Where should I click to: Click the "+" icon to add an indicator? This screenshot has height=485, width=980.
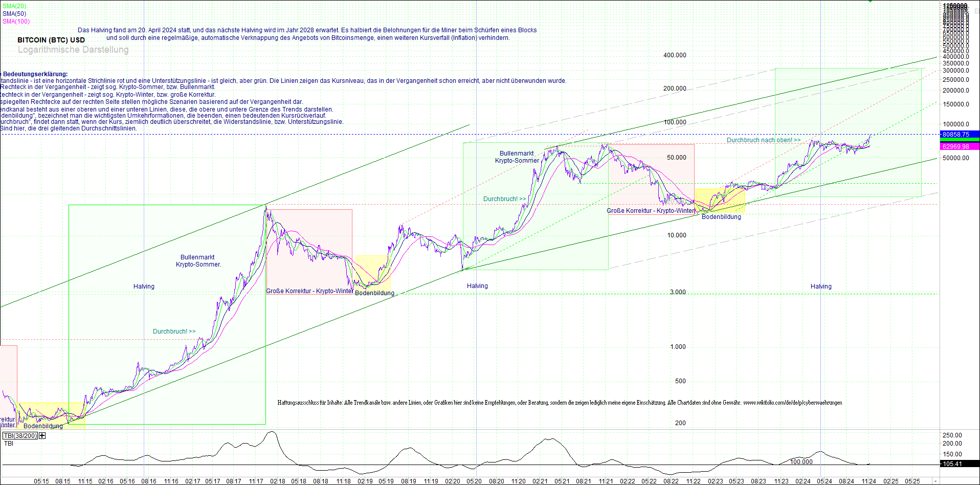(41, 435)
